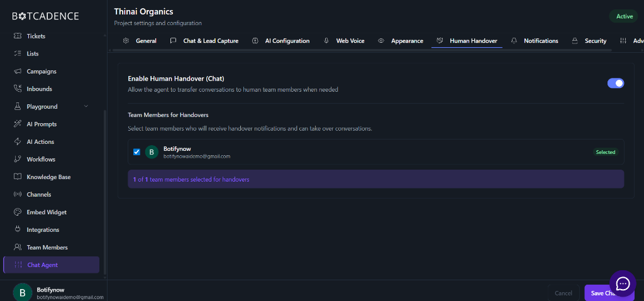Click the Workflows branch icon

point(17,160)
